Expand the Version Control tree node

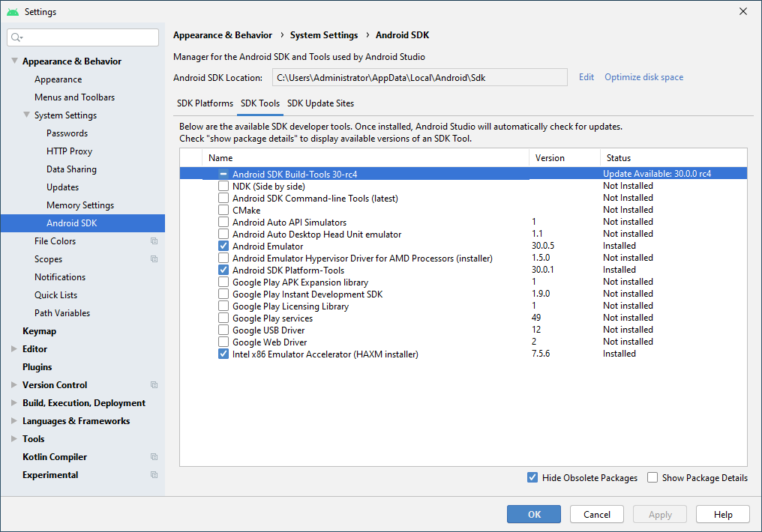(14, 385)
